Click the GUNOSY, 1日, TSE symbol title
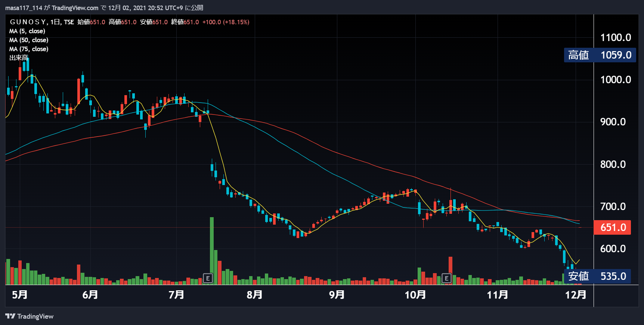This screenshot has height=325, width=644. tap(42, 22)
